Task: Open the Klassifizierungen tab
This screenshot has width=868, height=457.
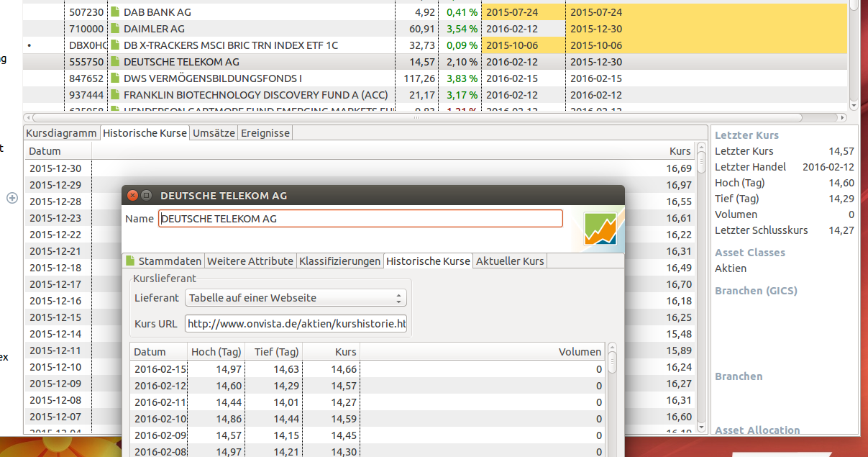Action: tap(339, 261)
